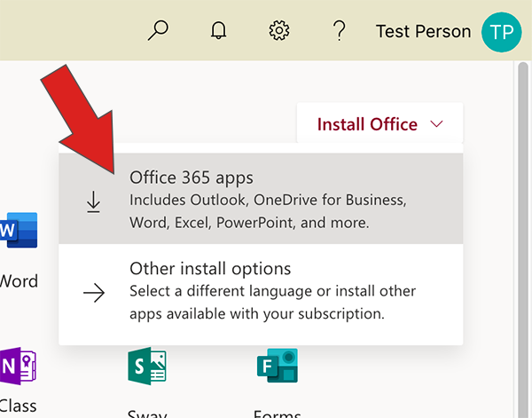Launch the Word app icon
Viewport: 532px width, 418px height.
[19, 230]
